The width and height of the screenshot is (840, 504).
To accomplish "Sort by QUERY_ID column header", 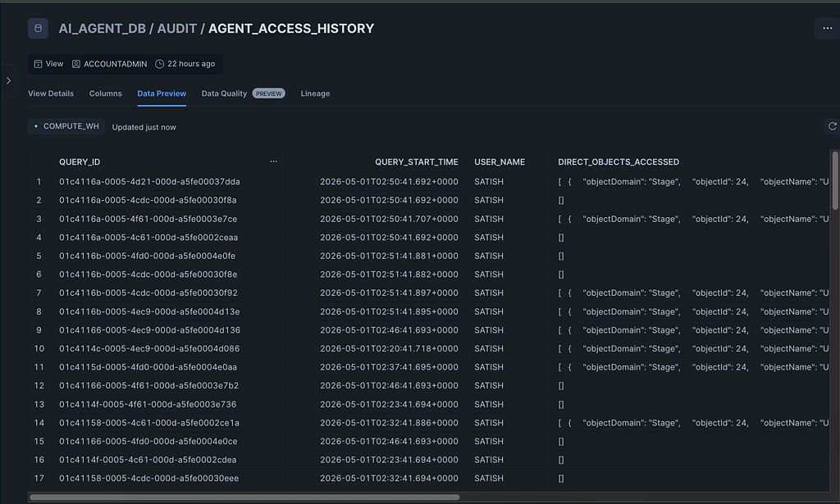I will 80,161.
